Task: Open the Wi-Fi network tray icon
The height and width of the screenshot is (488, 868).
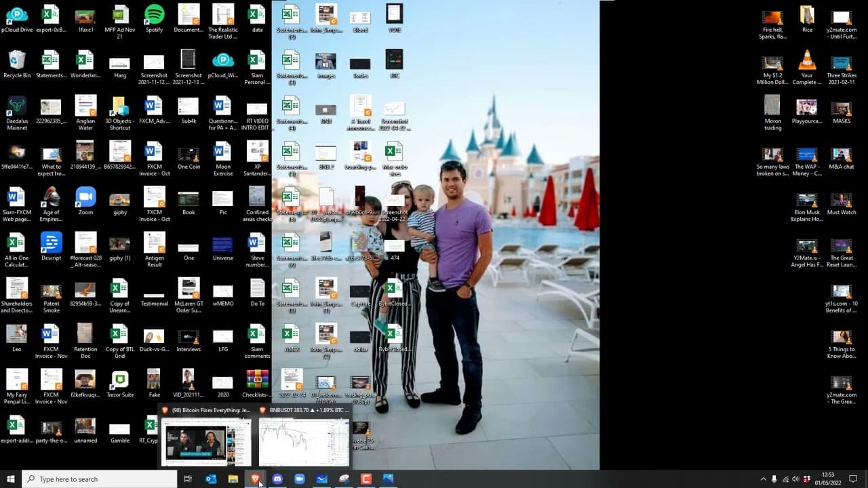Action: tap(785, 479)
